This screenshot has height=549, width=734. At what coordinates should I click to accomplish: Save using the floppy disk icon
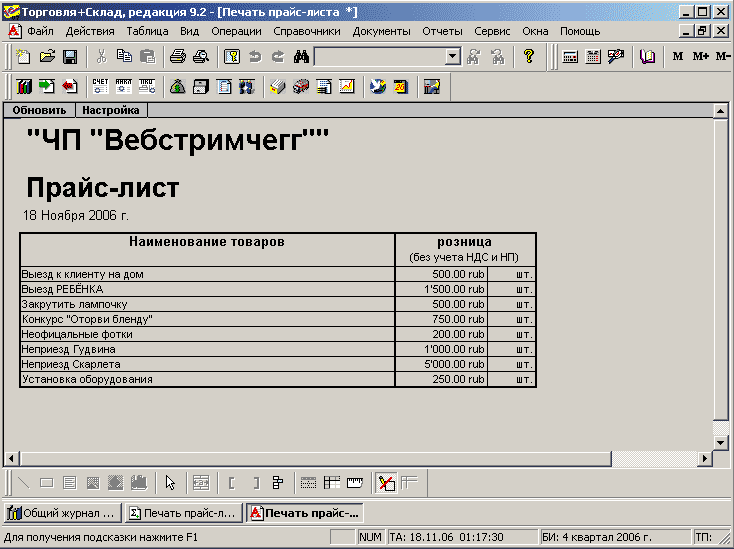[69, 57]
